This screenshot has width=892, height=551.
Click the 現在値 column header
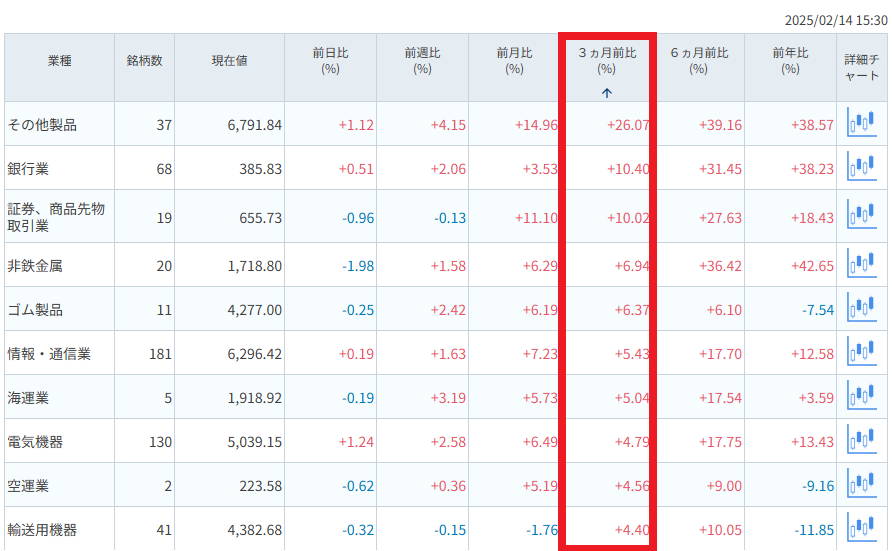[x=229, y=61]
